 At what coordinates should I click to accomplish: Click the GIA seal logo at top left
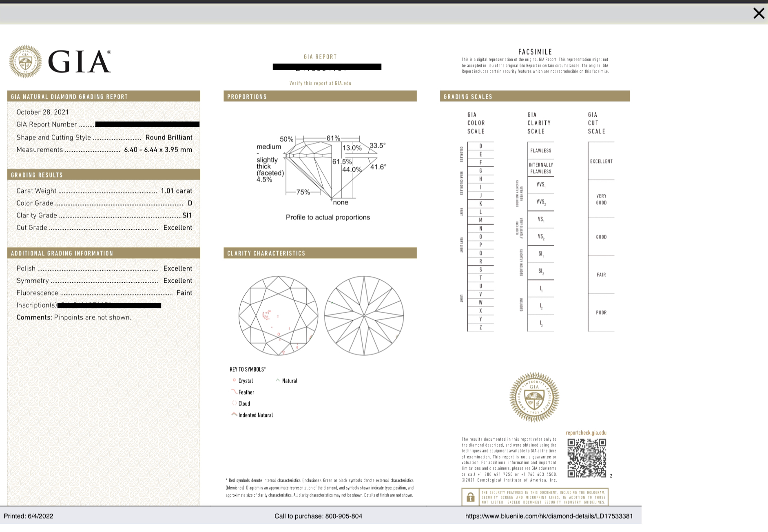click(25, 62)
